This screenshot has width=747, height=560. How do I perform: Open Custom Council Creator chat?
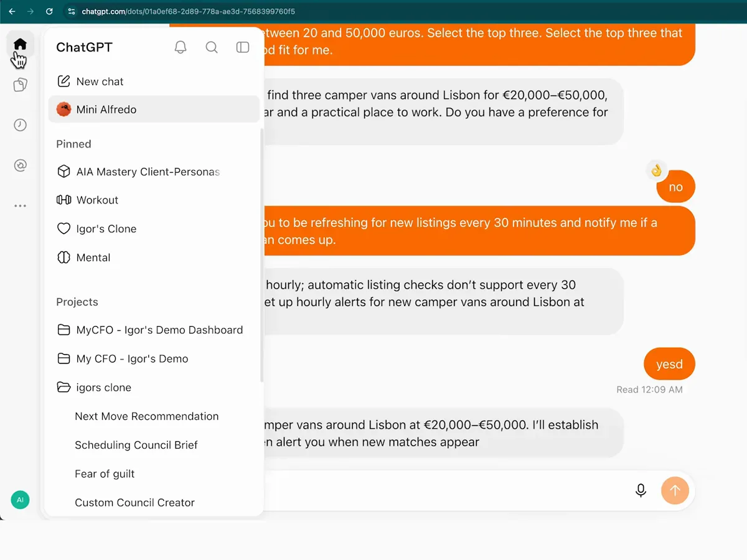[135, 502]
